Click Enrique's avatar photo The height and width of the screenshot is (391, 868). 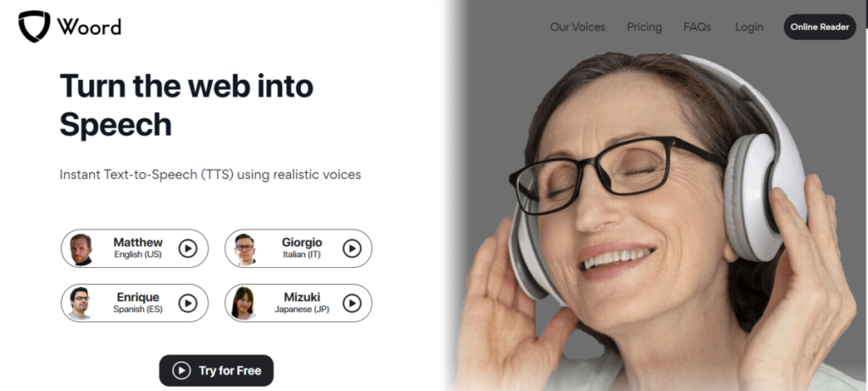(x=81, y=304)
